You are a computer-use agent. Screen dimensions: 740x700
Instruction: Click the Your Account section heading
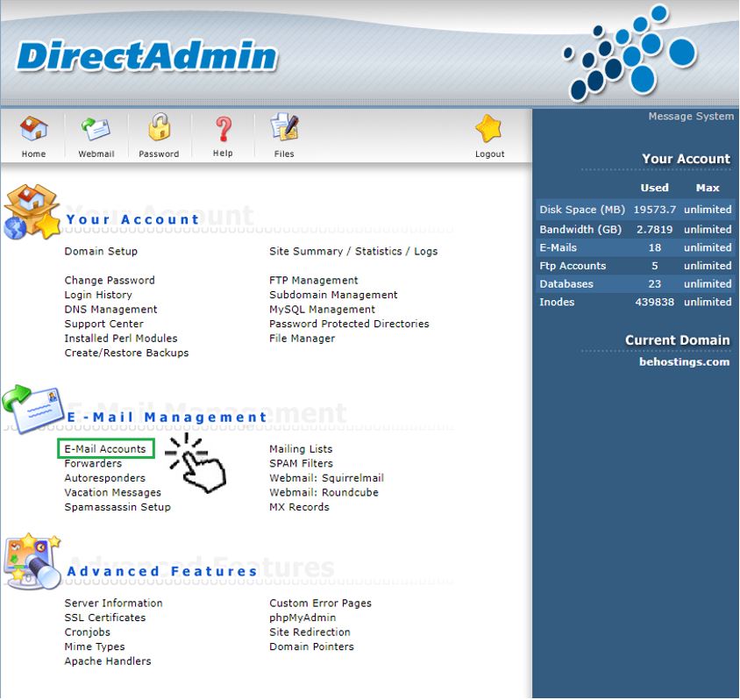point(132,219)
